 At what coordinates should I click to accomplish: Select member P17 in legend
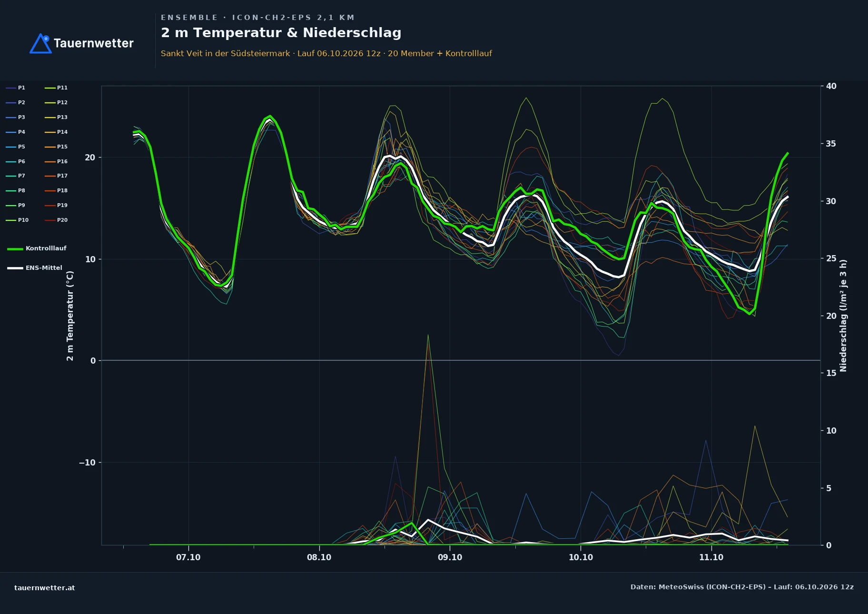[56, 176]
